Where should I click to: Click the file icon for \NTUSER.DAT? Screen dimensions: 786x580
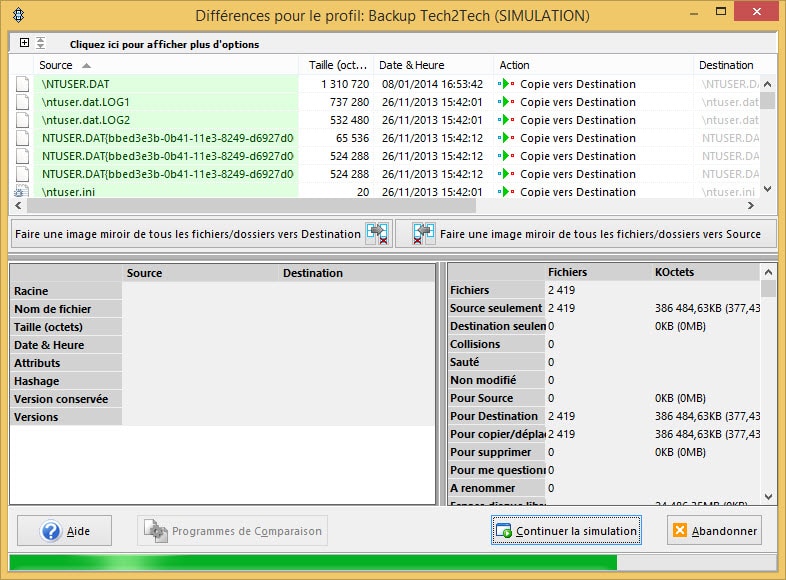click(22, 84)
